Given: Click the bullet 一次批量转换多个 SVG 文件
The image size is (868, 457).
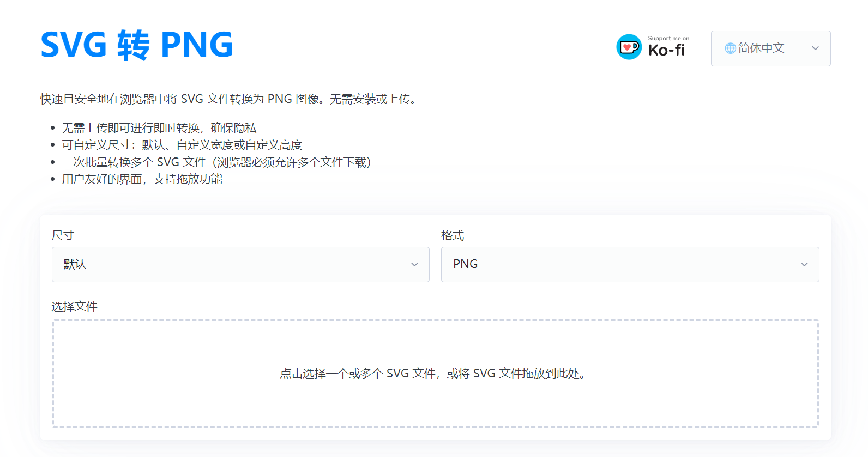Looking at the screenshot, I should coord(217,162).
